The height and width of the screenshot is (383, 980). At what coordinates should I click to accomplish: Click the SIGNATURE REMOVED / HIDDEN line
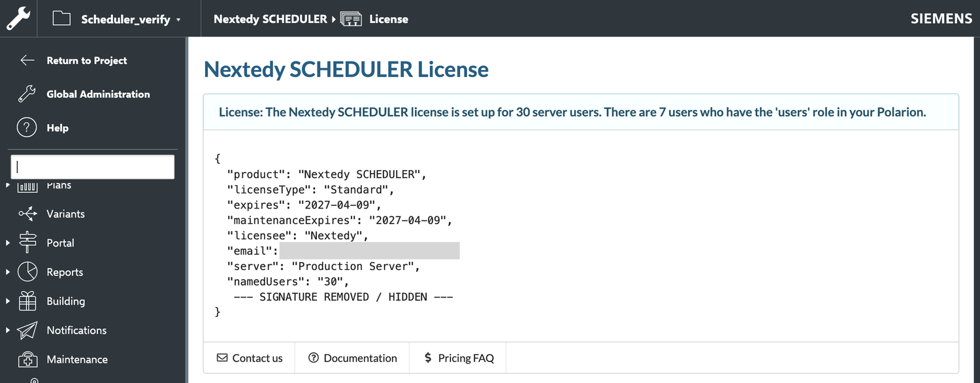pos(344,297)
